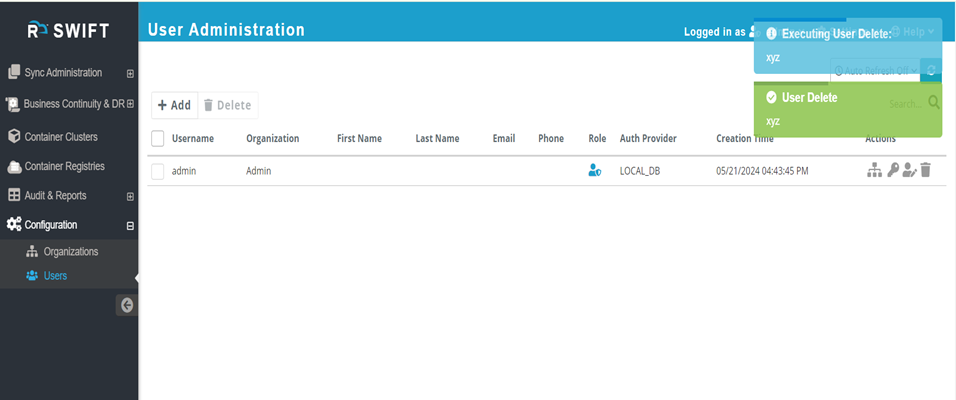Select Configuration in the sidebar
Viewport: 956px width, 400px height.
click(x=51, y=225)
